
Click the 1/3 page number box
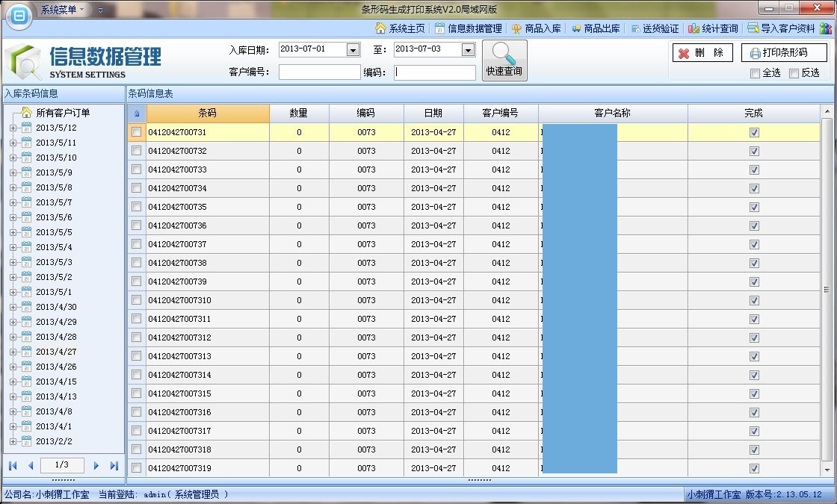[62, 465]
